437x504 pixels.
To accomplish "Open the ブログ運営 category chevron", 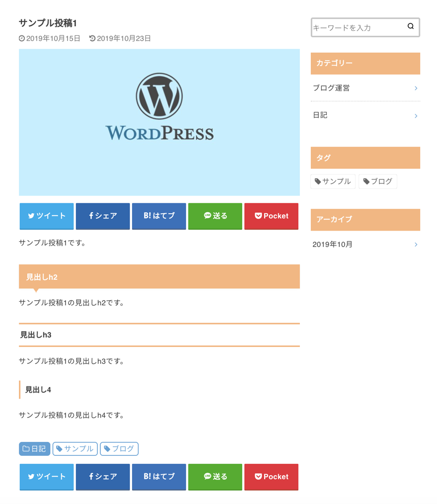I will pyautogui.click(x=416, y=88).
